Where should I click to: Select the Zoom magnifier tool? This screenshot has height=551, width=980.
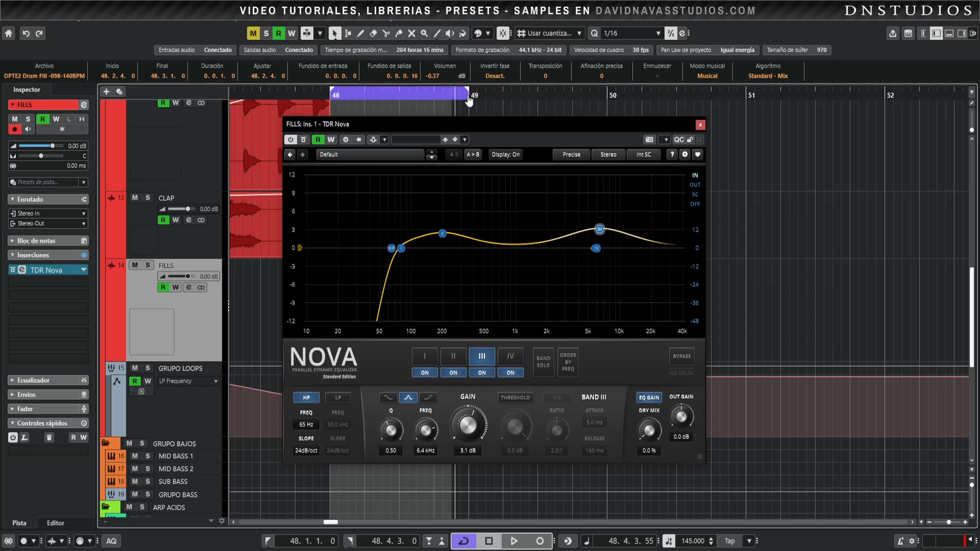424,34
